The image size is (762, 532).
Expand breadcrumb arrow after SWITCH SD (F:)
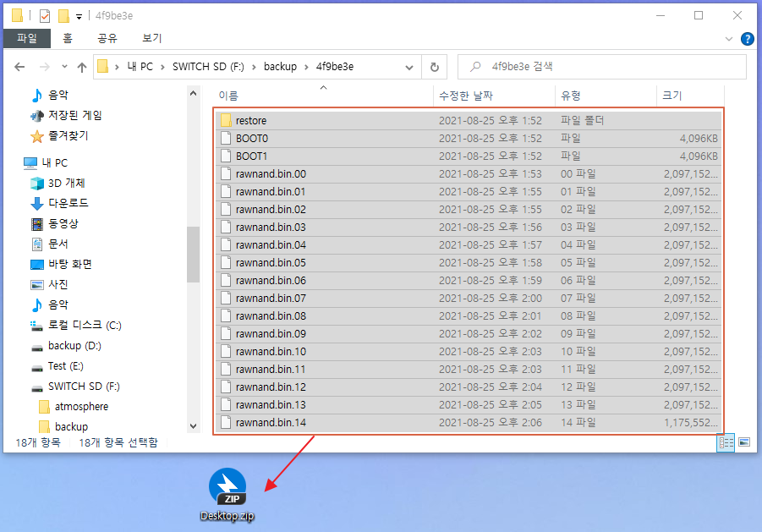tap(254, 67)
